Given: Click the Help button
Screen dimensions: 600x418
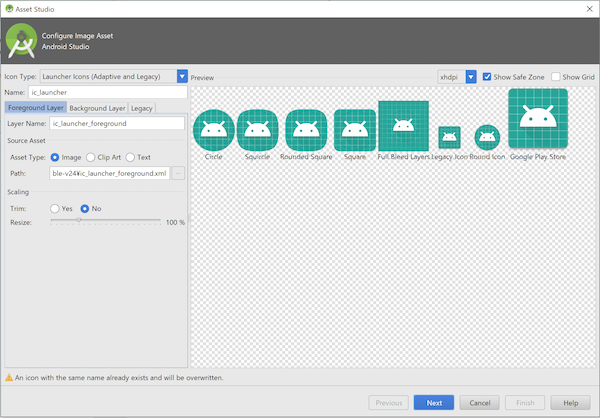Looking at the screenshot, I should pos(571,403).
